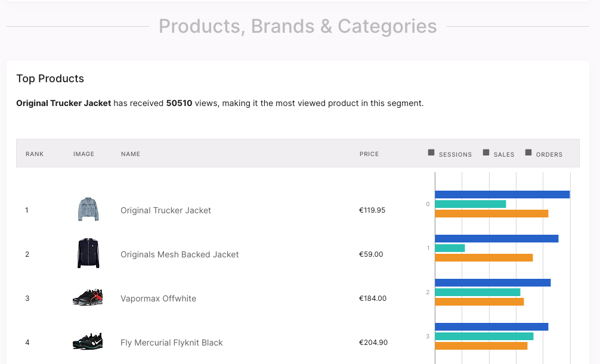Click the Price column header
The width and height of the screenshot is (600, 364).
[x=369, y=154]
